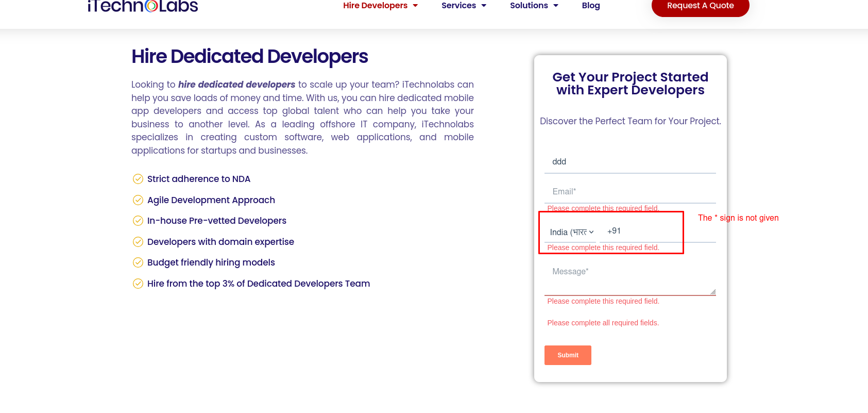
Task: Click checkmark icon beside Strict adherence to NDA
Action: pyautogui.click(x=138, y=179)
